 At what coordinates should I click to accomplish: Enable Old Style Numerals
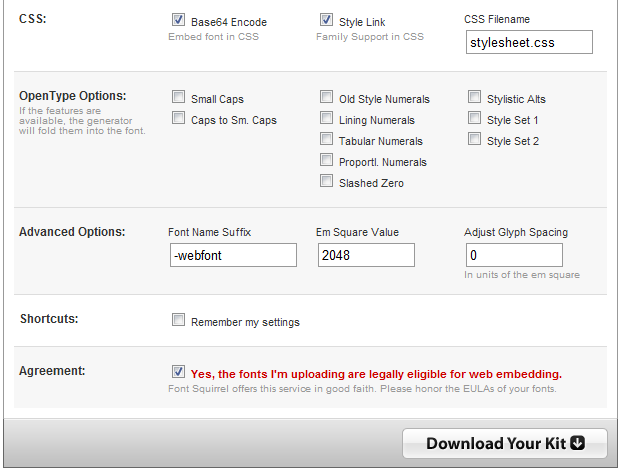(x=327, y=98)
